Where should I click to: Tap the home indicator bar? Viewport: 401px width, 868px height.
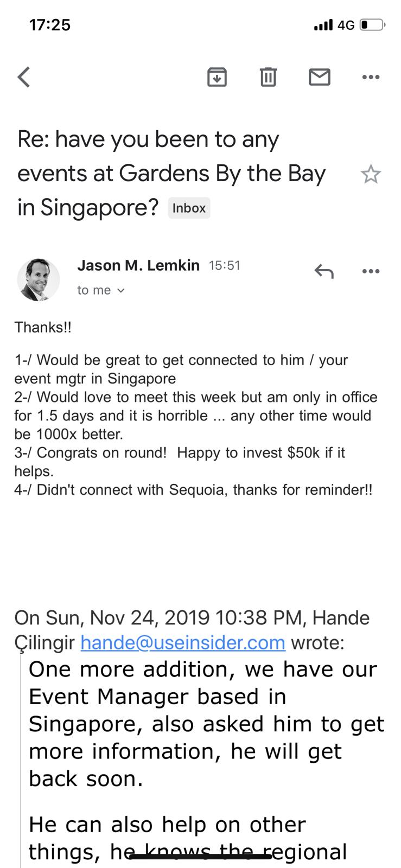pos(200,857)
